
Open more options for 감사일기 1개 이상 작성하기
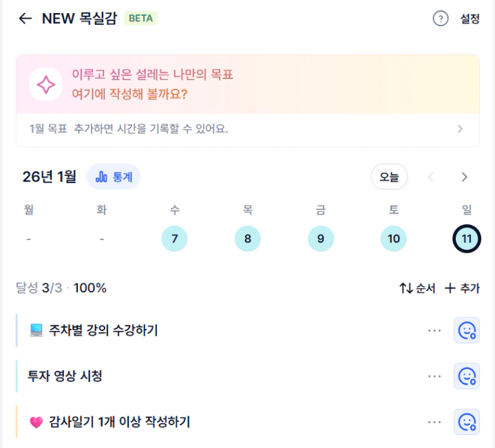point(434,422)
